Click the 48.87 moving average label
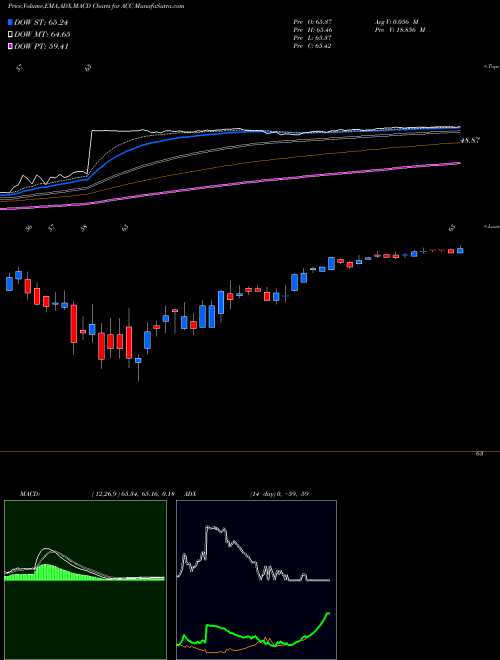Viewport: 500px width, 660px height. pos(470,141)
